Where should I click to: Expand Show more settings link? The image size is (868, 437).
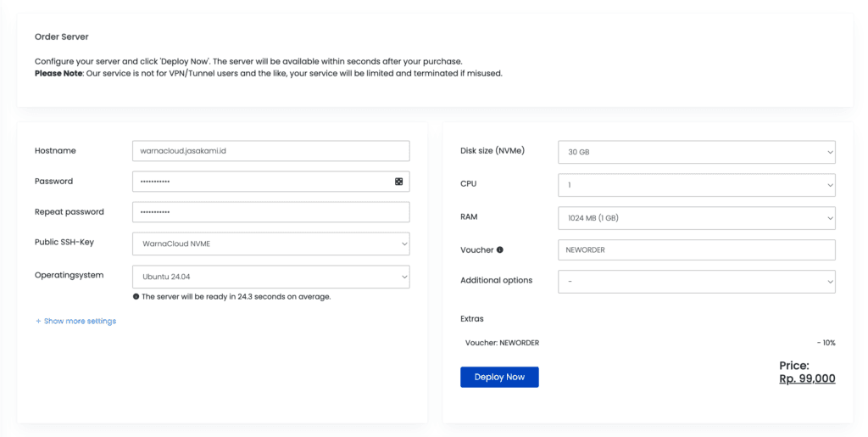(75, 322)
